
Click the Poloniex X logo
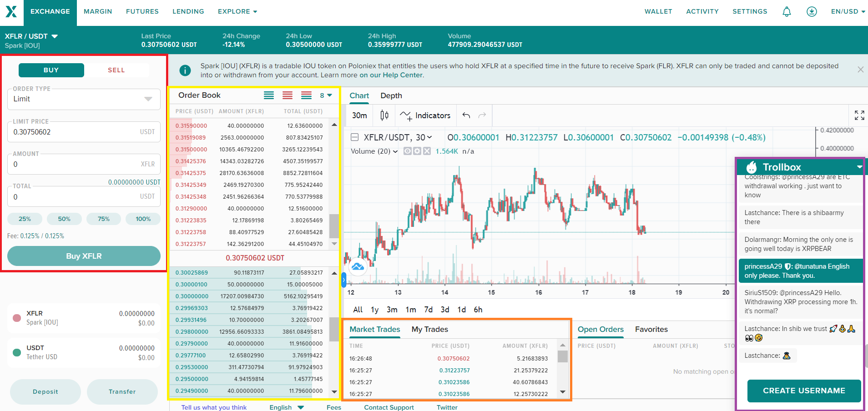pos(11,11)
